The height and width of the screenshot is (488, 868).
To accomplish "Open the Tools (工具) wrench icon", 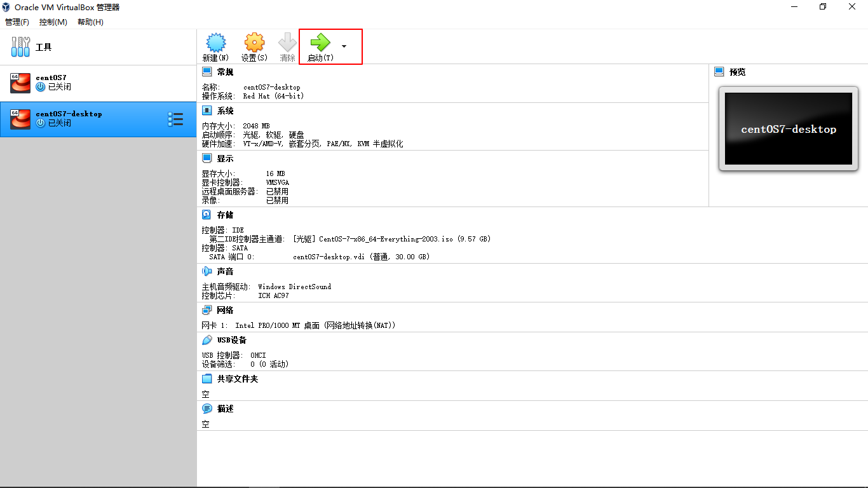I will tap(20, 47).
